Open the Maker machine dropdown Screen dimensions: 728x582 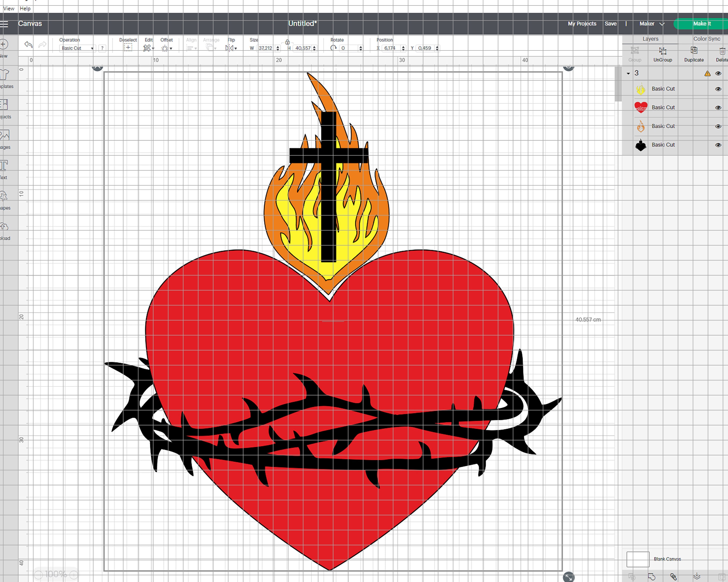(651, 24)
